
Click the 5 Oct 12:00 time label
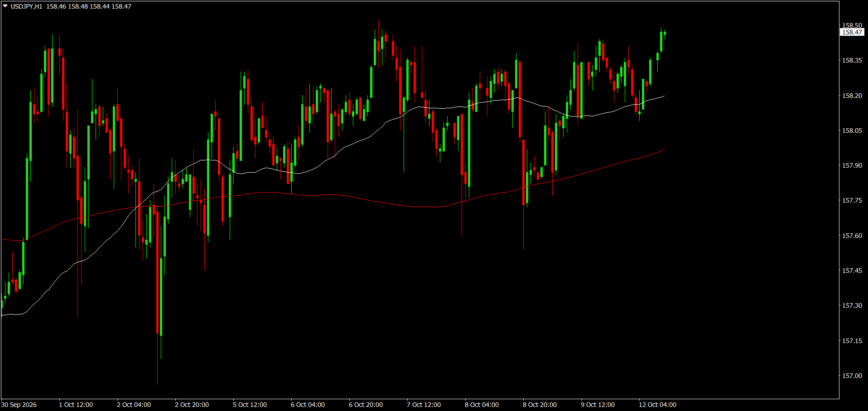(250, 405)
